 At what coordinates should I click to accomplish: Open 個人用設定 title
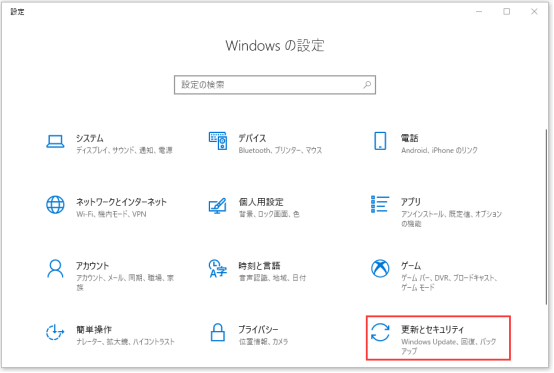tap(261, 202)
